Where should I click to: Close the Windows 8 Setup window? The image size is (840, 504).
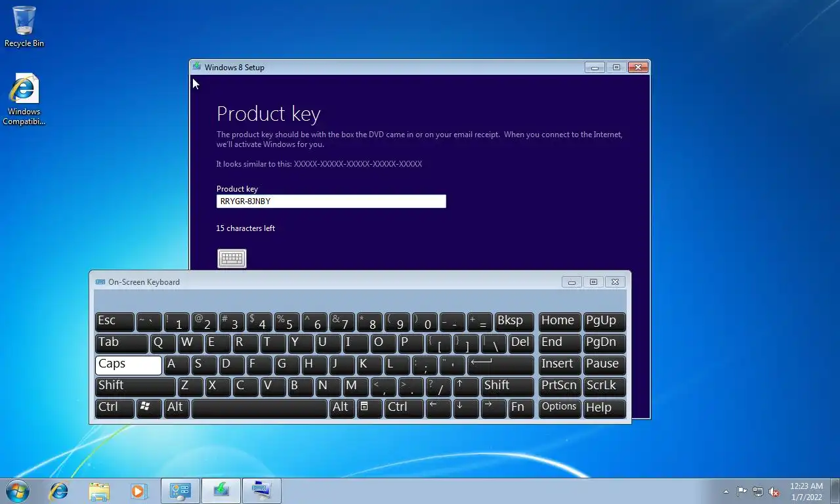pyautogui.click(x=638, y=67)
